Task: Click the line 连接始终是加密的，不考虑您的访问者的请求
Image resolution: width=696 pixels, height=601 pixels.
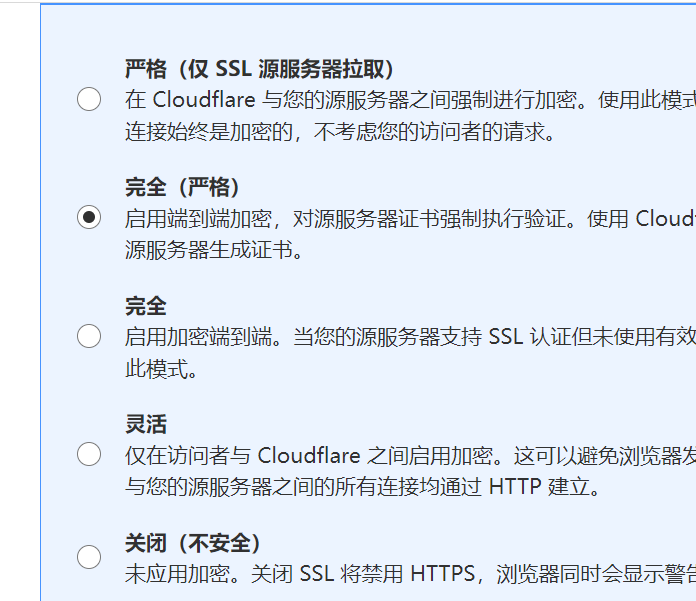Action: [x=339, y=131]
